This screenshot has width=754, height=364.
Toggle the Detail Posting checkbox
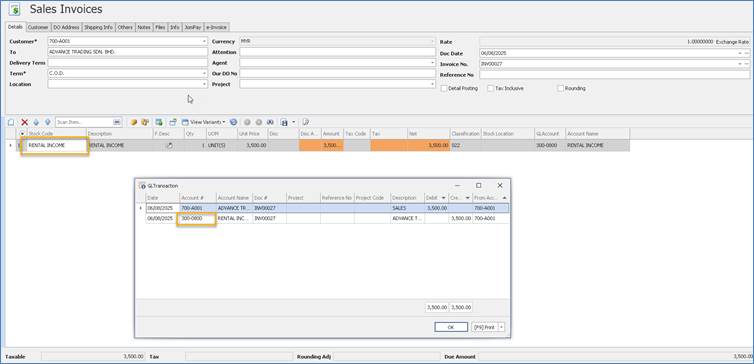444,88
